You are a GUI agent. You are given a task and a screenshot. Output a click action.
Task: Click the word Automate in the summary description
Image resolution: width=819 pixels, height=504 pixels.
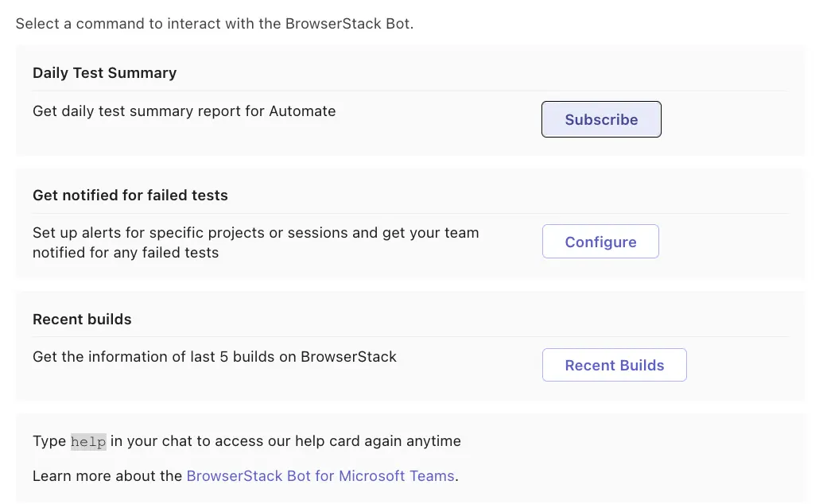pos(302,111)
